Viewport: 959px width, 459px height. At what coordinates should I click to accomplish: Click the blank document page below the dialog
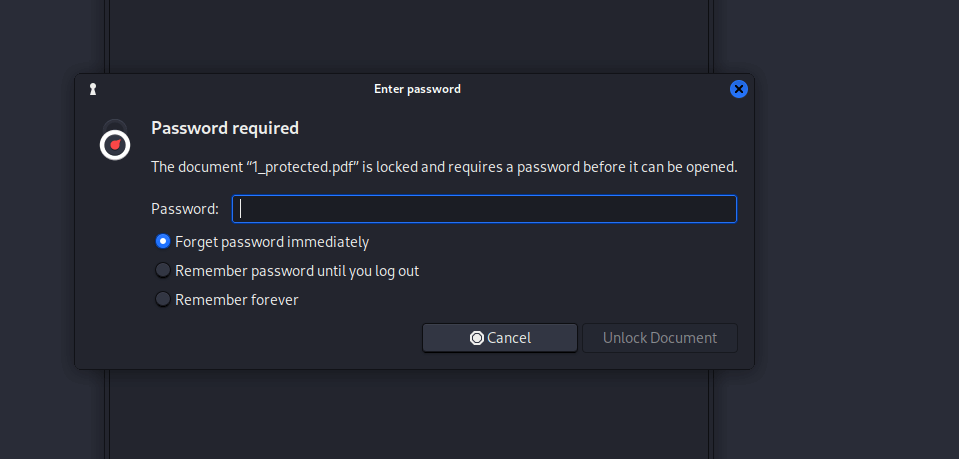pos(409,415)
